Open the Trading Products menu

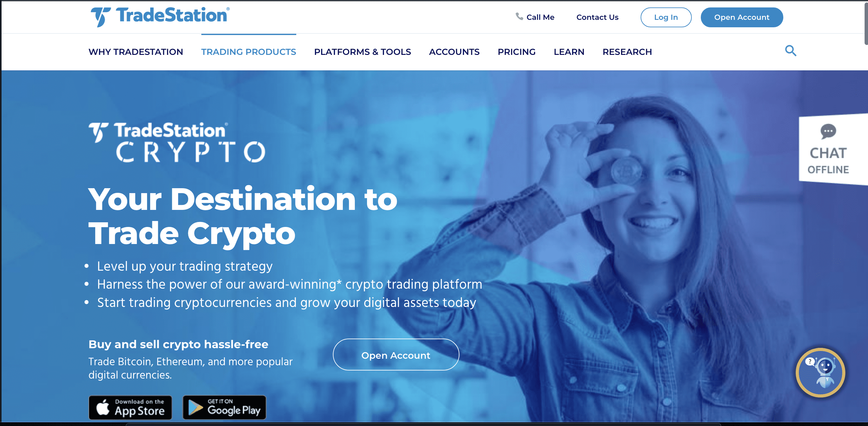point(248,51)
